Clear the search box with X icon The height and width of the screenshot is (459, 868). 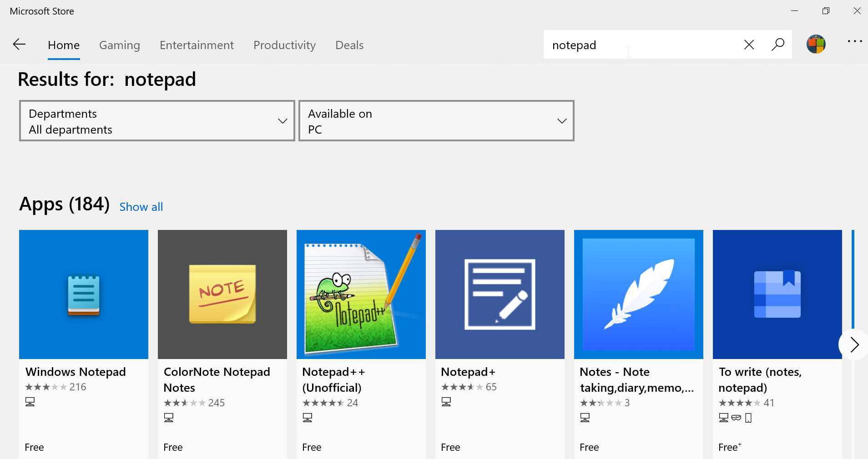[749, 45]
